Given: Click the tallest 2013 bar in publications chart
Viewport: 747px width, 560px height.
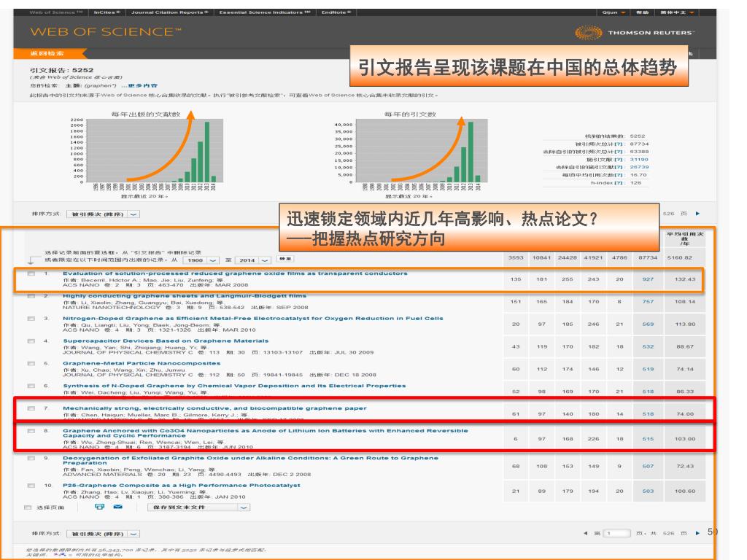Looking at the screenshot, I should point(206,152).
